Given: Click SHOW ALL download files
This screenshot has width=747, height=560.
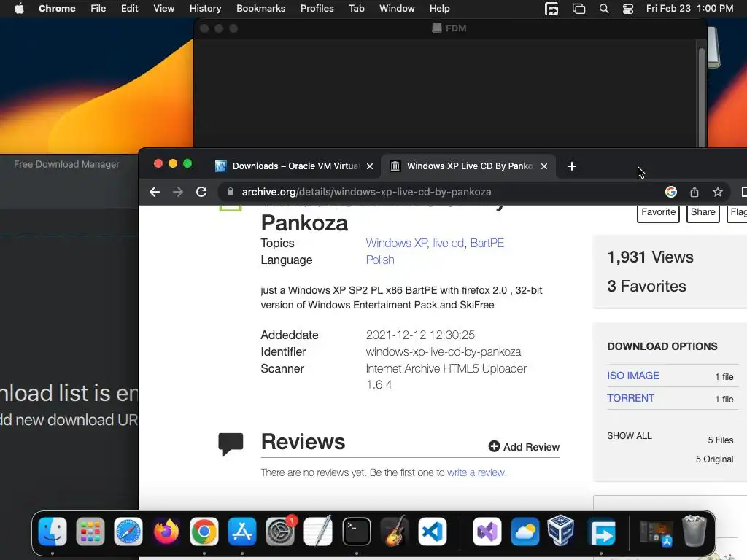Looking at the screenshot, I should tap(629, 436).
